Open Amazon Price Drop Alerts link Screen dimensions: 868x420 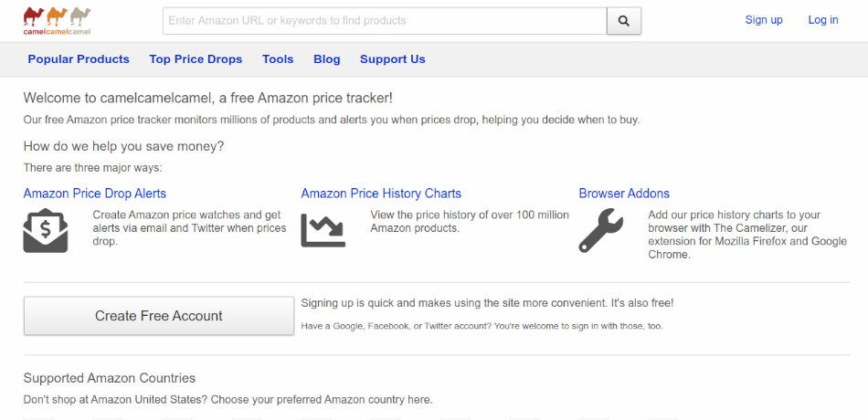coord(95,194)
